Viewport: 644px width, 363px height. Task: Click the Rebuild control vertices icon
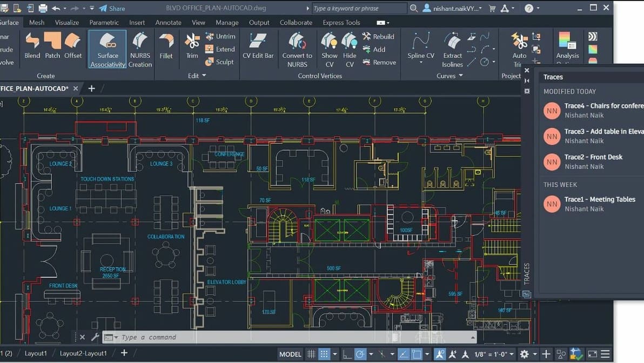pyautogui.click(x=367, y=36)
